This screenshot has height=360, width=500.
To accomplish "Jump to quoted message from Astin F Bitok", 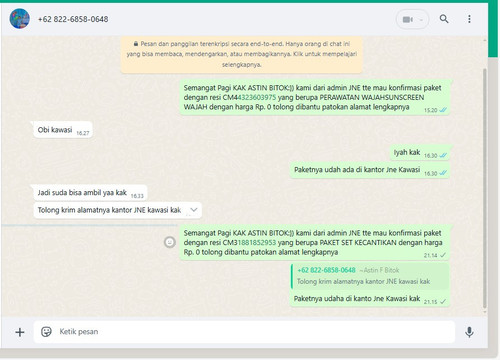I will [x=370, y=276].
